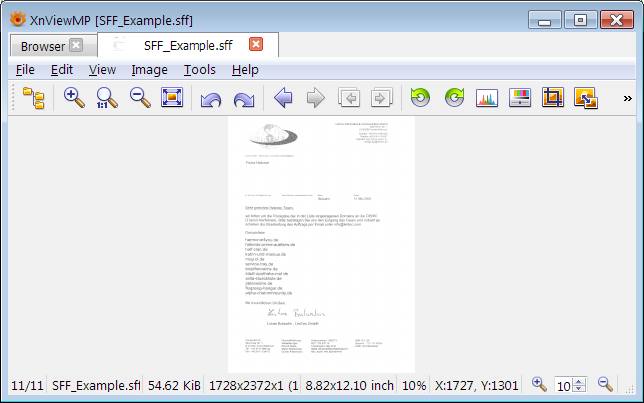
Task: Click the 1728x2372x1 dimensions text
Action: (x=253, y=386)
